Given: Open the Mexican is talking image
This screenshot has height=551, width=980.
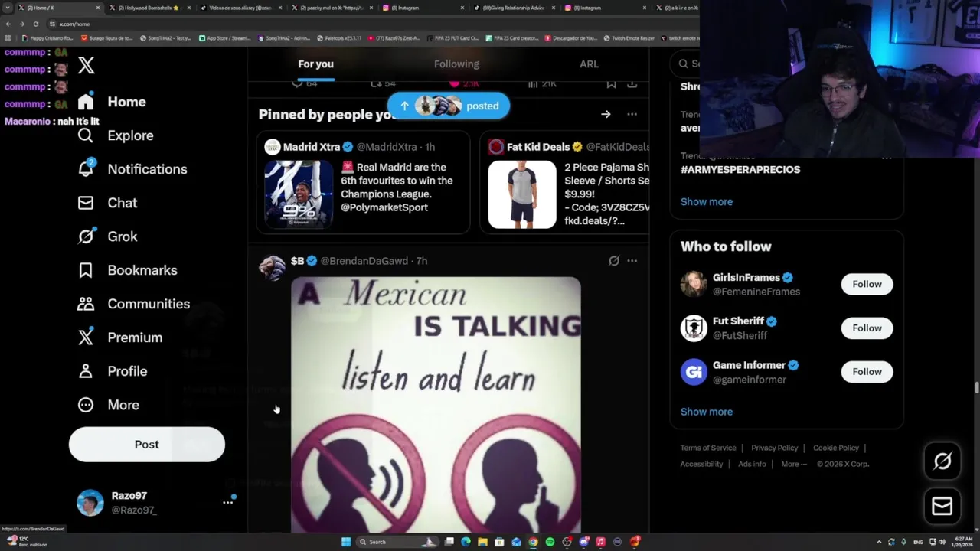Looking at the screenshot, I should click(436, 404).
